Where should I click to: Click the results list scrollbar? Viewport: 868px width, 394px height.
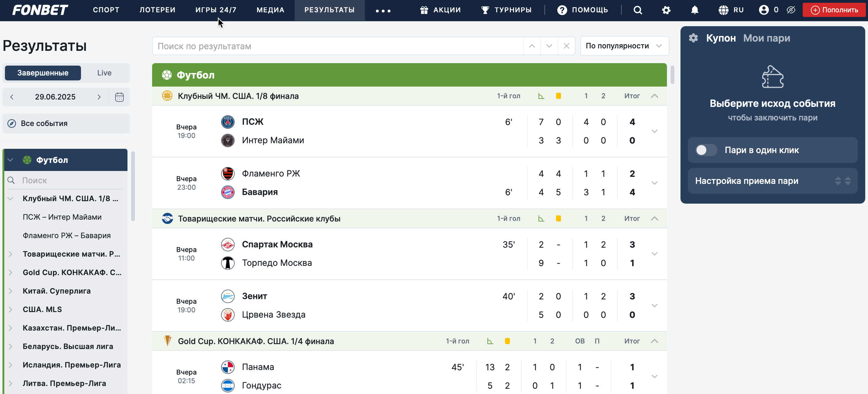[x=672, y=75]
